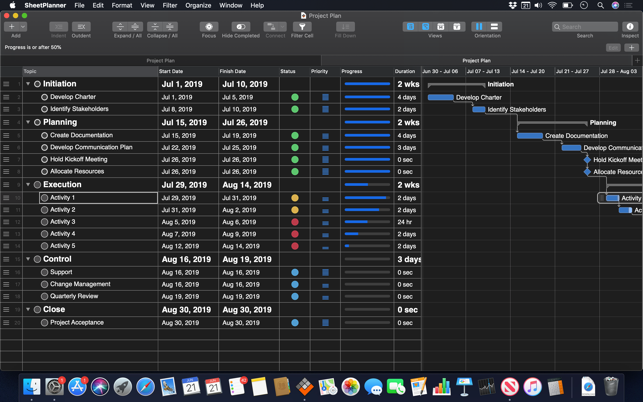Viewport: 643px width, 402px height.
Task: Click the Filter Cell icon
Action: [302, 27]
